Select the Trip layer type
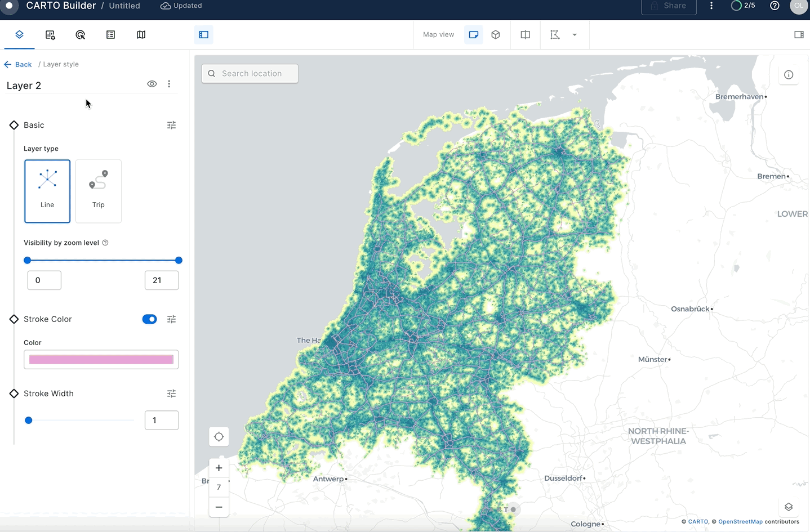This screenshot has height=532, width=810. click(98, 191)
